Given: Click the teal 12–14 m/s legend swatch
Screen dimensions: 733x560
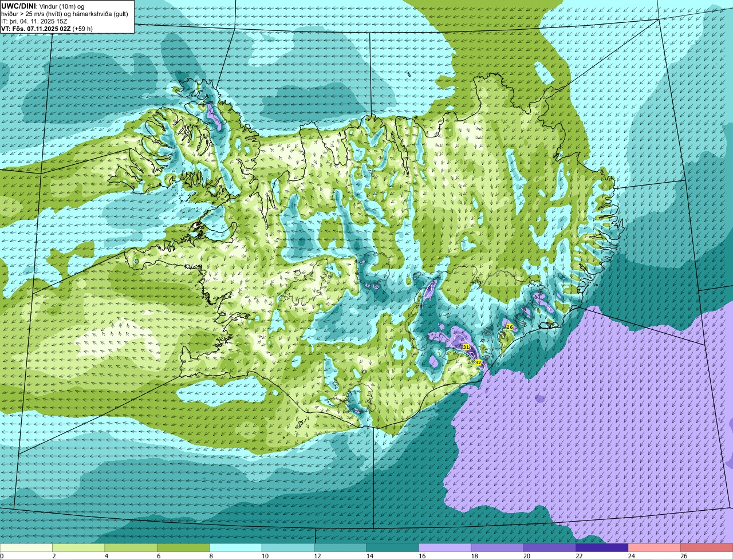Looking at the screenshot, I should pos(341,547).
